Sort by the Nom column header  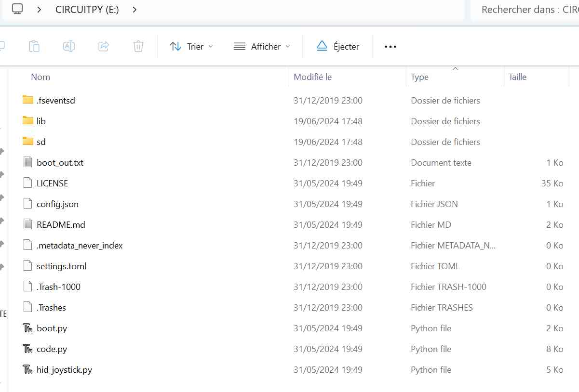point(40,77)
